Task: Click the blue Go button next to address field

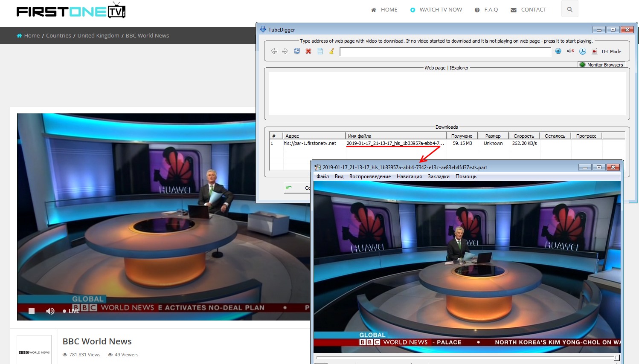Action: click(x=558, y=51)
